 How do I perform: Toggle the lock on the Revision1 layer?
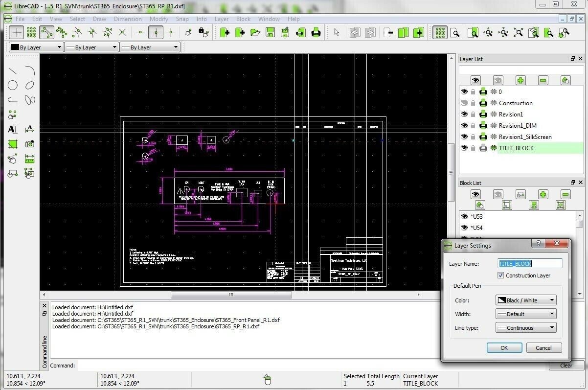pyautogui.click(x=473, y=114)
